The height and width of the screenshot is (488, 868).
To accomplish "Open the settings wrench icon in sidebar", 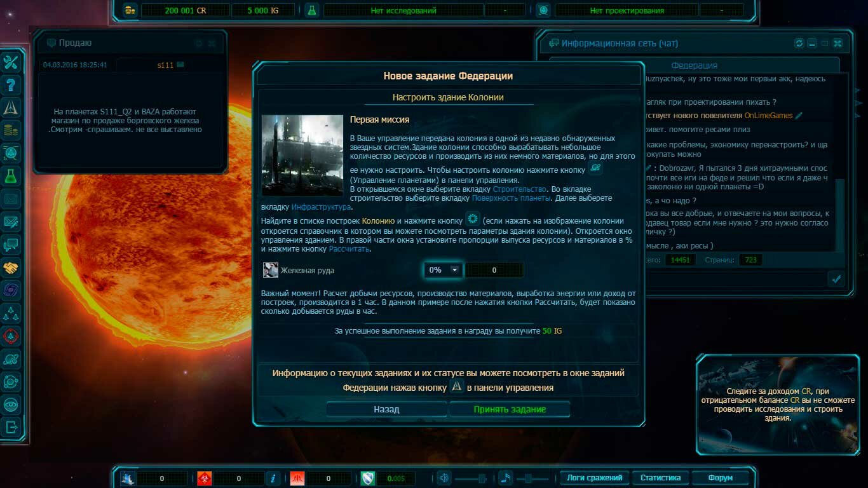I will (x=12, y=62).
